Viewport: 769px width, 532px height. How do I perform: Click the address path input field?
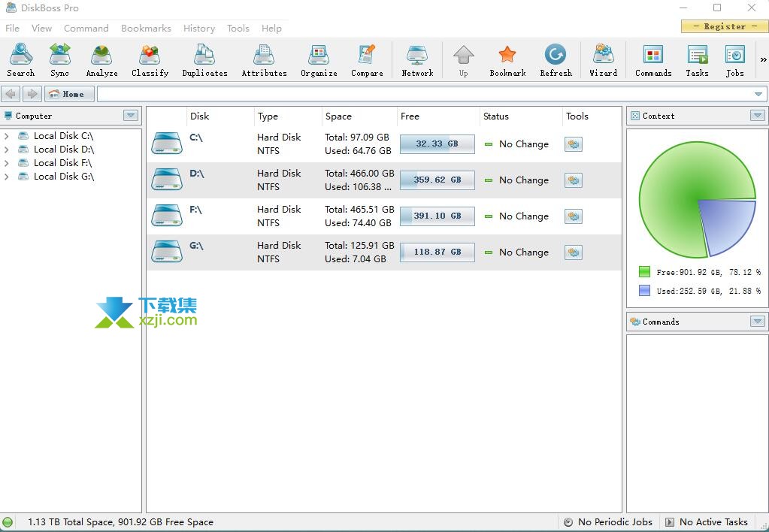click(424, 94)
